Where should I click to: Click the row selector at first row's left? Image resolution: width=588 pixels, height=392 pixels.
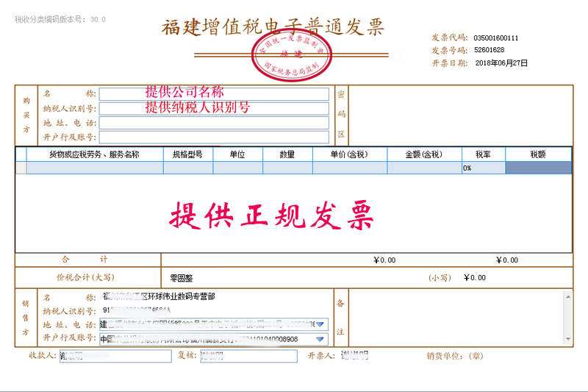(x=21, y=168)
